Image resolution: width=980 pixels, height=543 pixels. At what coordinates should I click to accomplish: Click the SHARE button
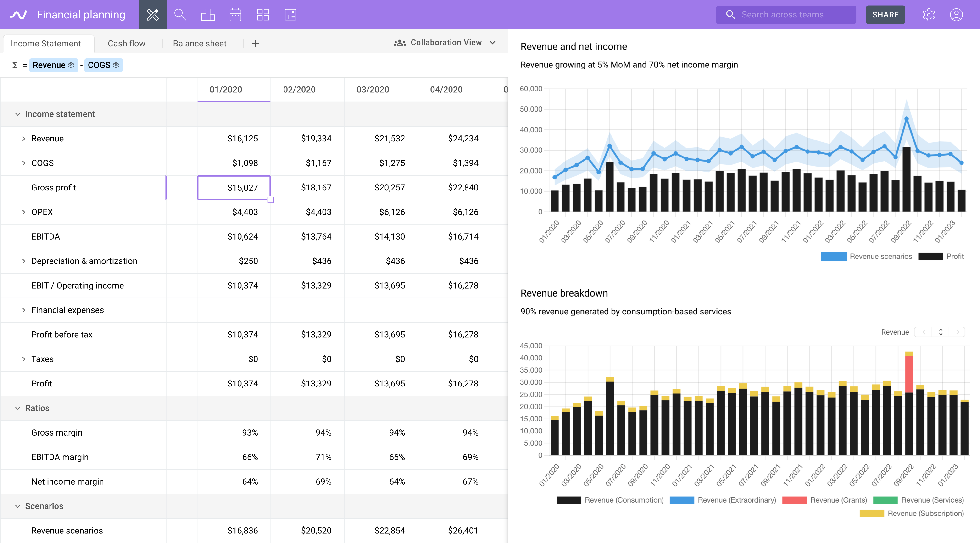(x=885, y=15)
